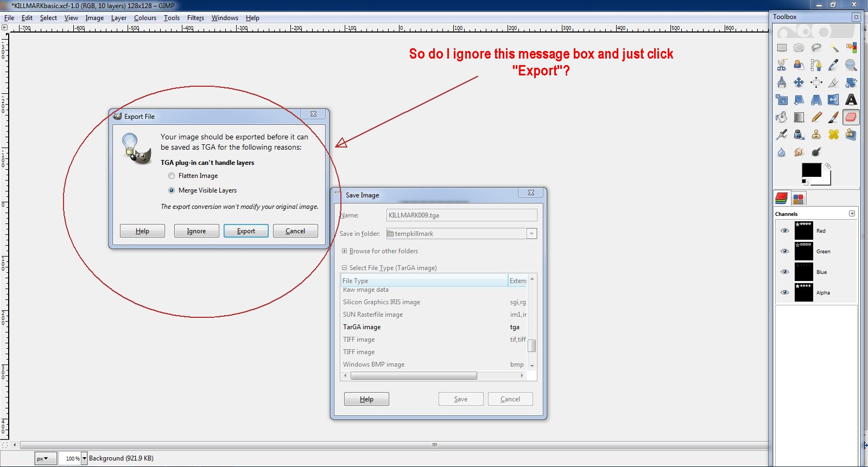Screen dimensions: 868x467
Task: Select the Heal bandage tool
Action: tap(834, 135)
